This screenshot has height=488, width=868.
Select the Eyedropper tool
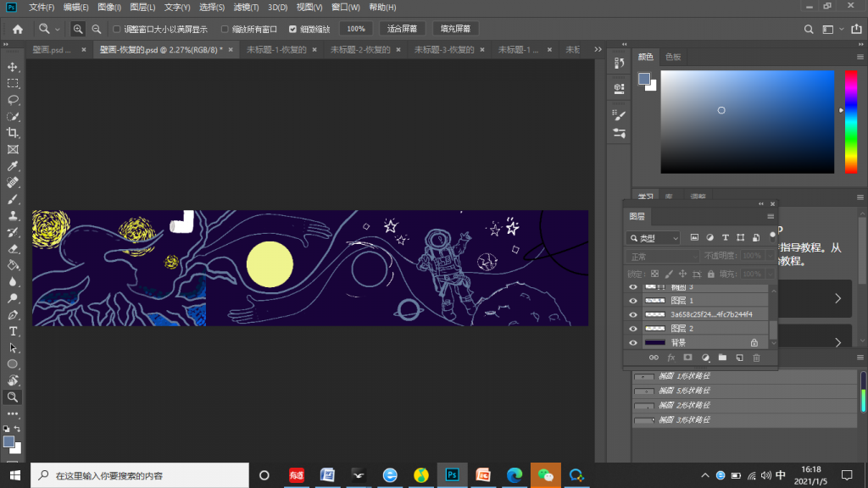[12, 166]
